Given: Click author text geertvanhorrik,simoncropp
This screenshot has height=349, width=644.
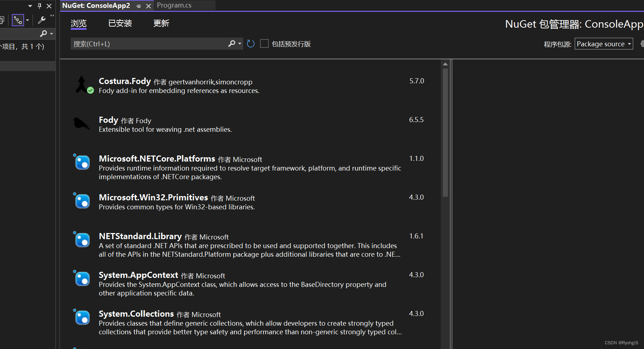Looking at the screenshot, I should (210, 82).
